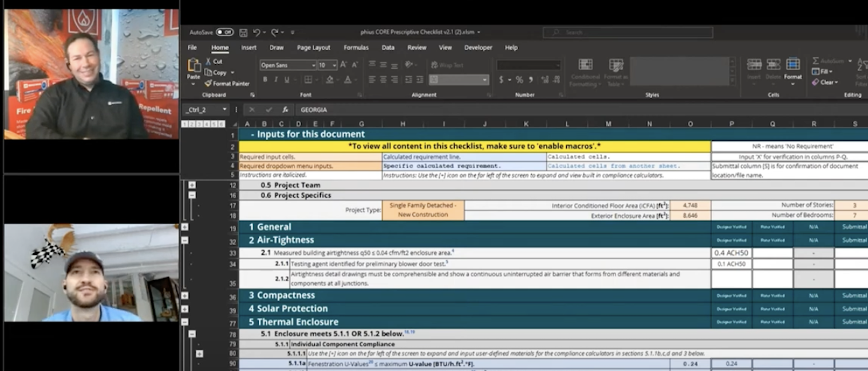This screenshot has width=868, height=371.
Task: Open the File menu
Action: click(192, 48)
